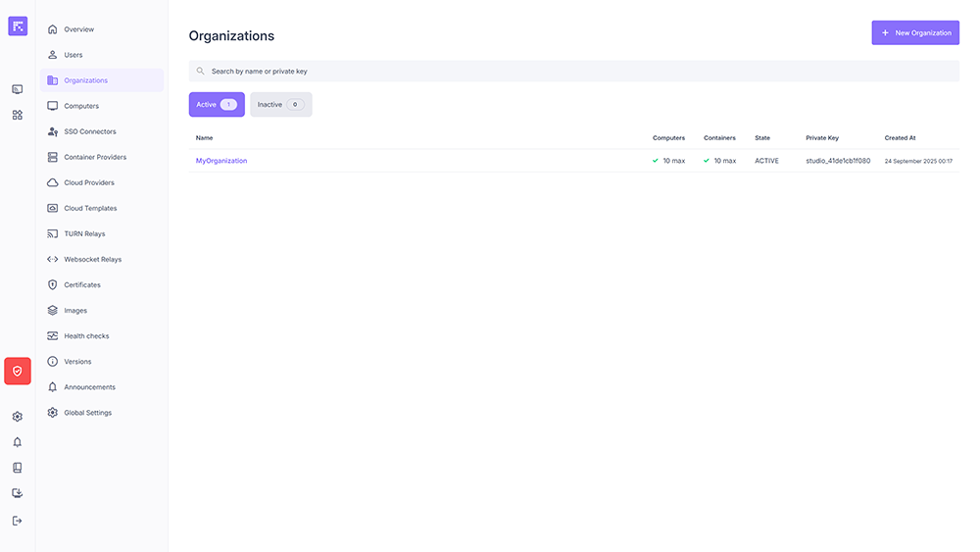Open the documentation book icon
This screenshot has height=552, width=980.
coord(18,468)
